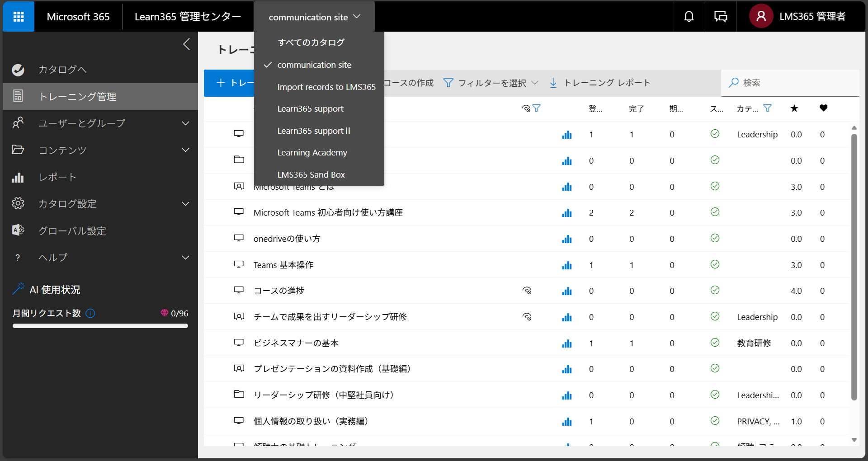Viewport: 868px width, 461px height.
Task: Click the blue トレーニング create button
Action: [x=229, y=83]
